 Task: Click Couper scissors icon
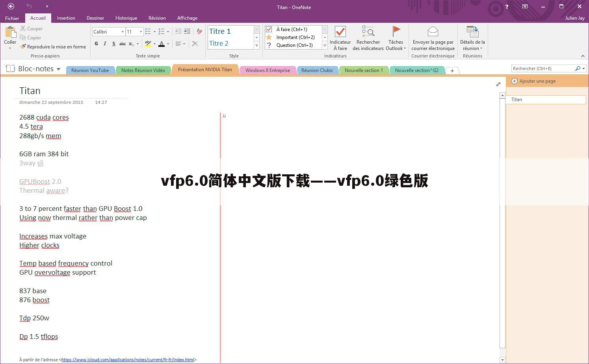(23, 28)
